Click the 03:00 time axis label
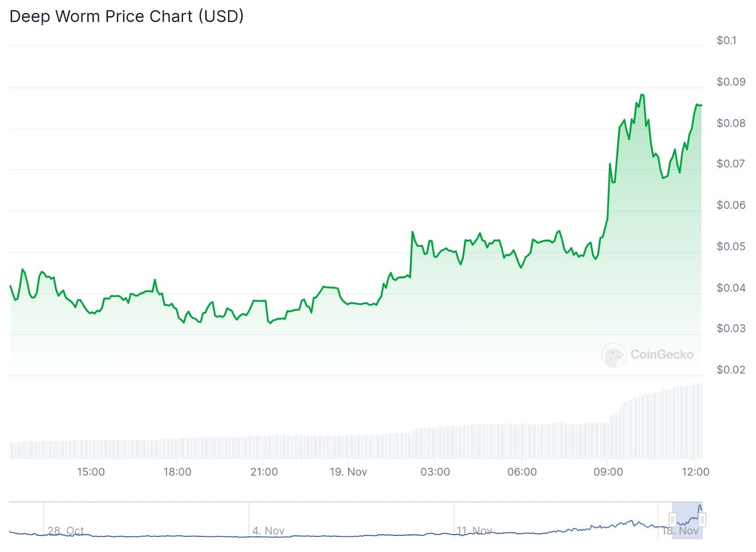This screenshot has height=552, width=756. point(435,472)
